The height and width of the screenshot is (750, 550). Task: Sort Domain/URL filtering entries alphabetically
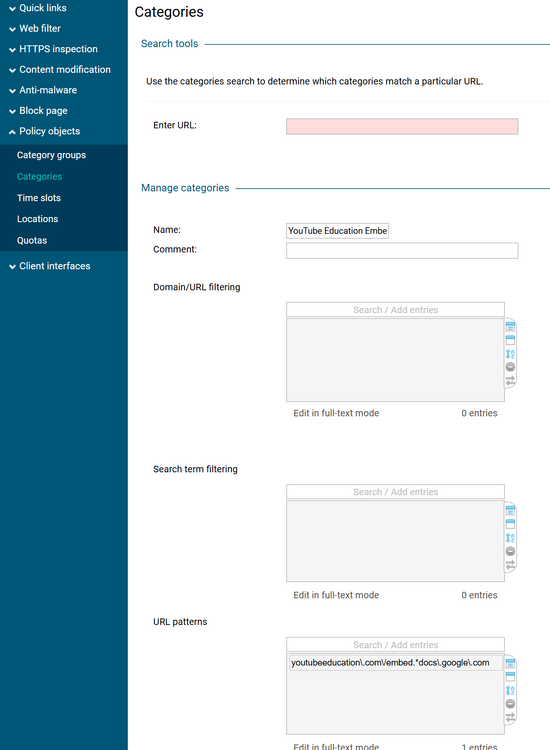point(510,354)
